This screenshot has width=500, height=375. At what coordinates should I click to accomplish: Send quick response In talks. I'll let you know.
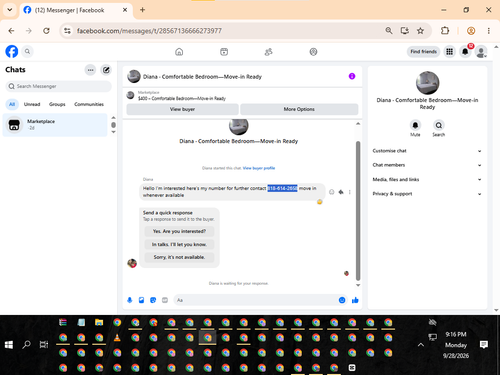179,244
